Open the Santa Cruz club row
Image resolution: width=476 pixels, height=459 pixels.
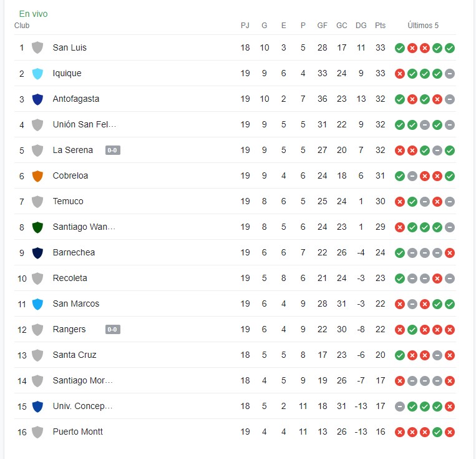pos(235,355)
